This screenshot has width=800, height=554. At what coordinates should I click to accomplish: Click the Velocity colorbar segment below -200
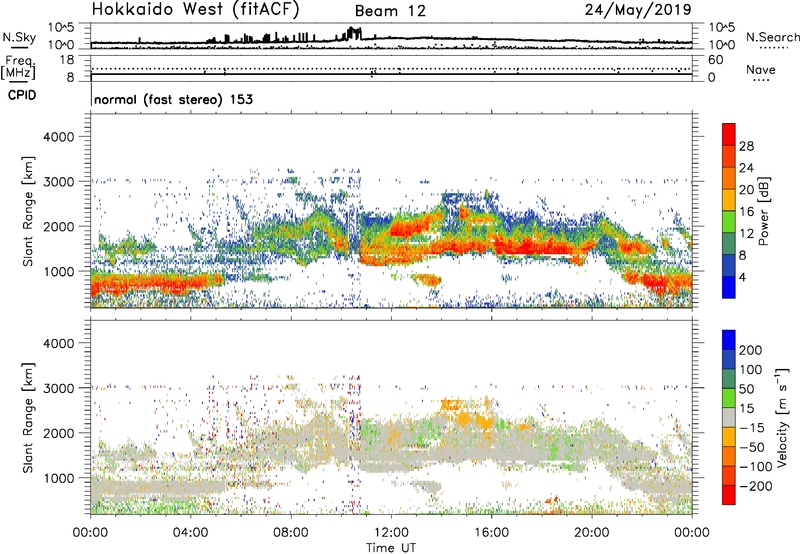click(x=729, y=495)
